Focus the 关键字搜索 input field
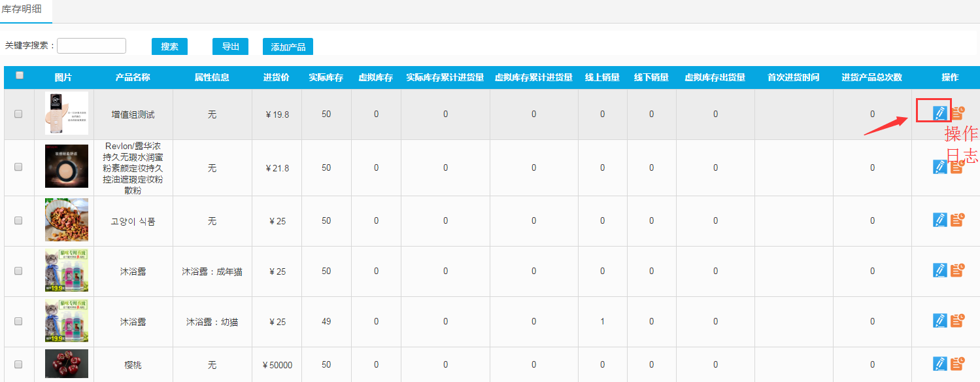This screenshot has height=382, width=980. [x=92, y=46]
